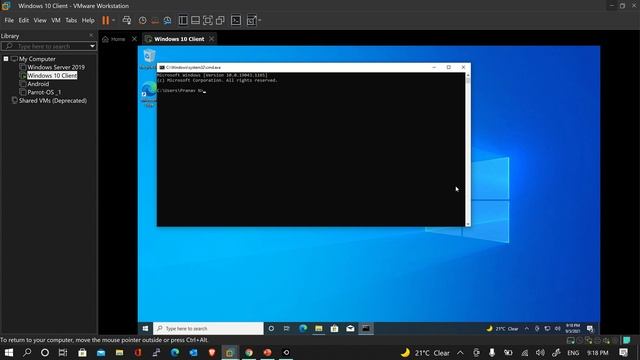Toggle the library sidebar view icon
640x360 pixels.
[183, 20]
